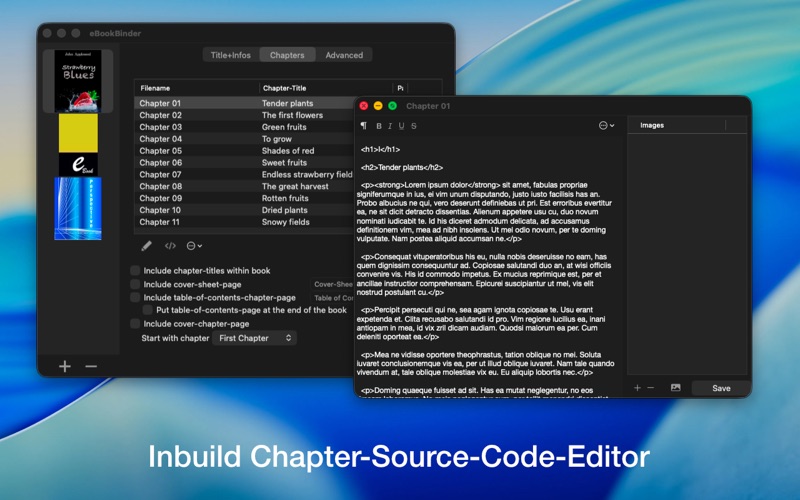This screenshot has width=800, height=500.
Task: Close the Chapter 01 editor window
Action: (x=364, y=106)
